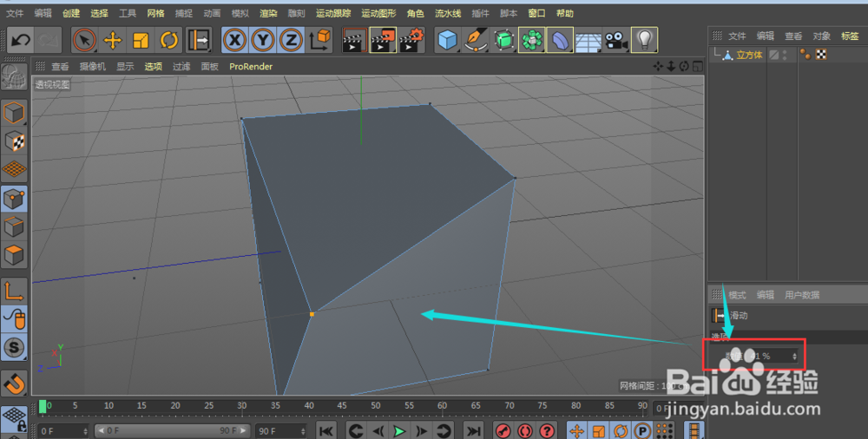
Task: Open 模式 menu in attribute manager
Action: pyautogui.click(x=737, y=295)
